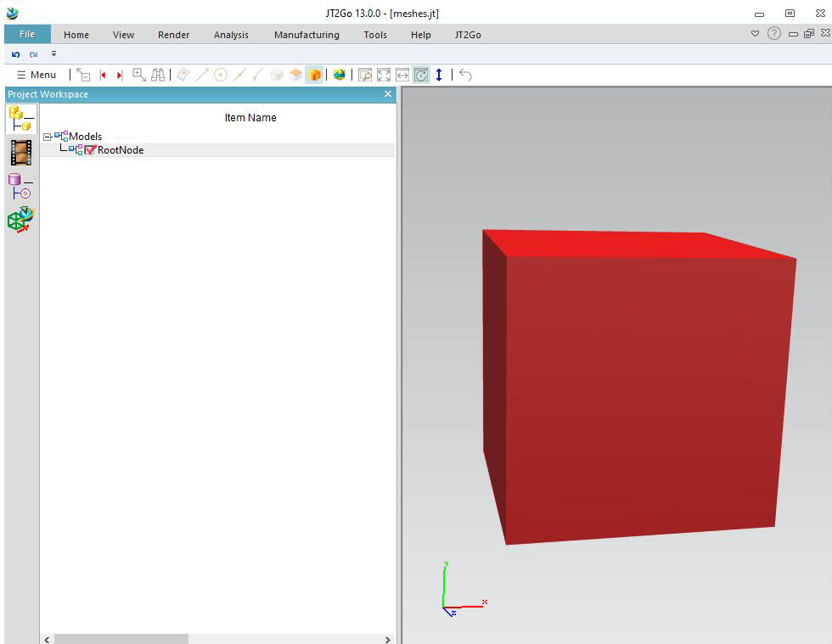Click the horizontal scrollbar thumb in tree panel

pos(121,639)
